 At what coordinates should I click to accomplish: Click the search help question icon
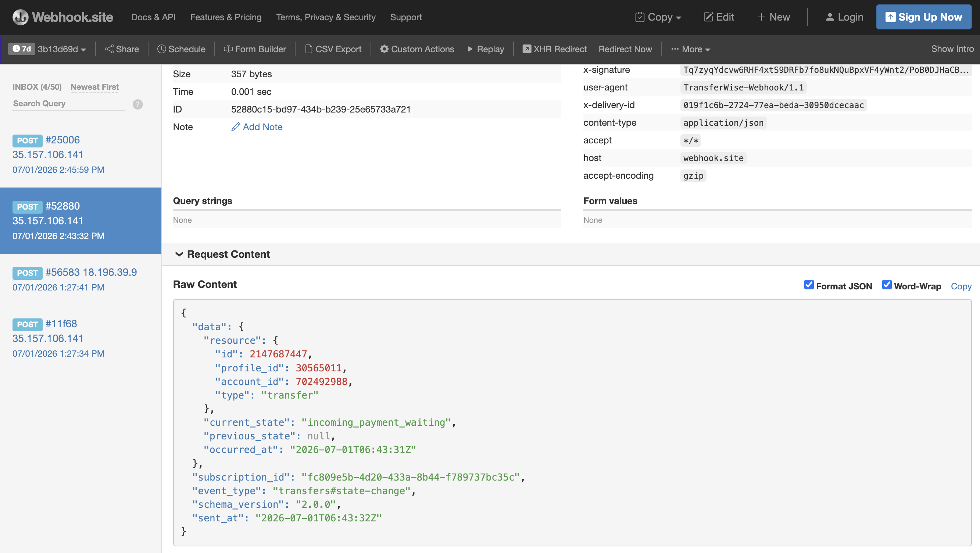pyautogui.click(x=138, y=104)
